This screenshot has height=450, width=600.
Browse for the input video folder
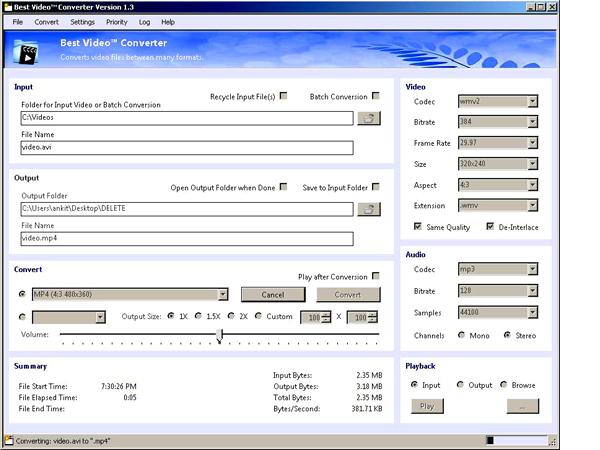pyautogui.click(x=369, y=118)
